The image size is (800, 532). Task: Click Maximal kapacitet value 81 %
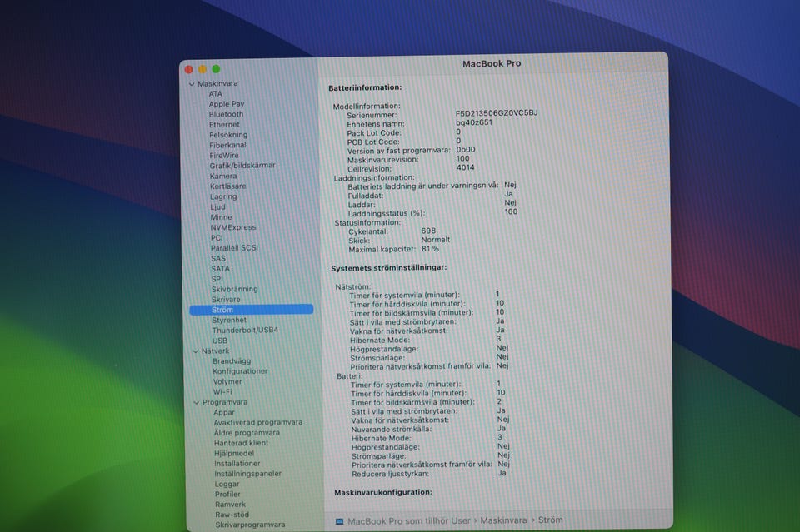coord(430,249)
